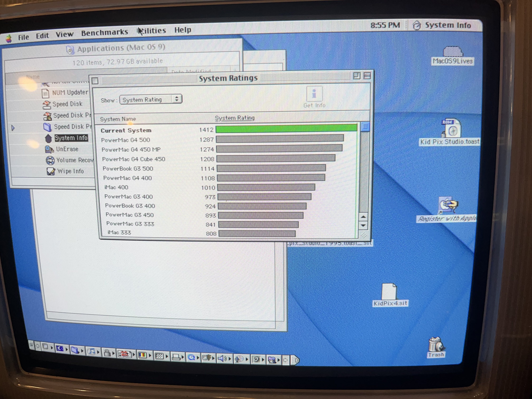The image size is (532, 399).
Task: Open the Energy Saver moon control strip module
Action: [60, 349]
